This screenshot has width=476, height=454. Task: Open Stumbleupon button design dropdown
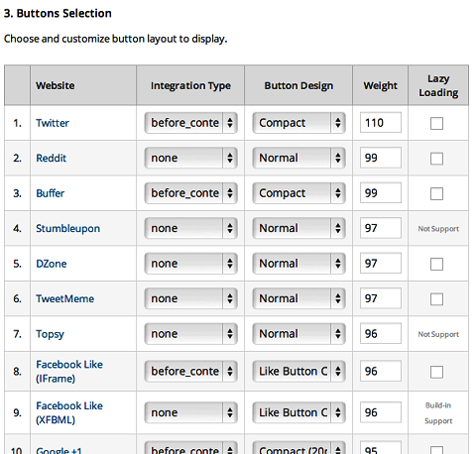[x=298, y=228]
